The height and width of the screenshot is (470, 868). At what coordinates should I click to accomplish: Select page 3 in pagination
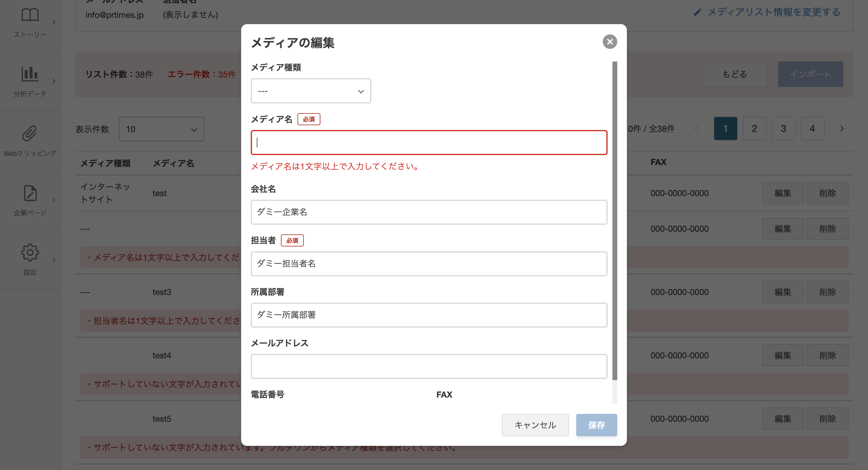point(783,129)
